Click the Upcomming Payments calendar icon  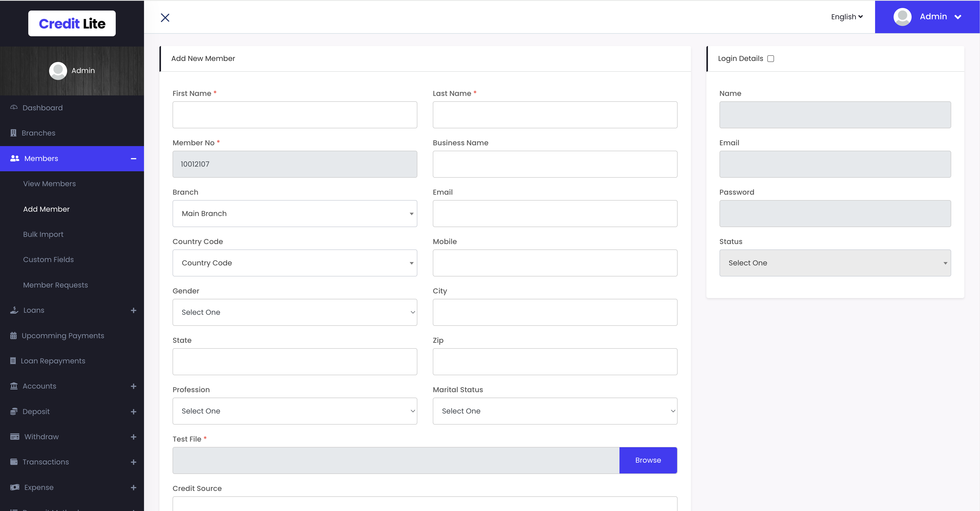pos(13,336)
